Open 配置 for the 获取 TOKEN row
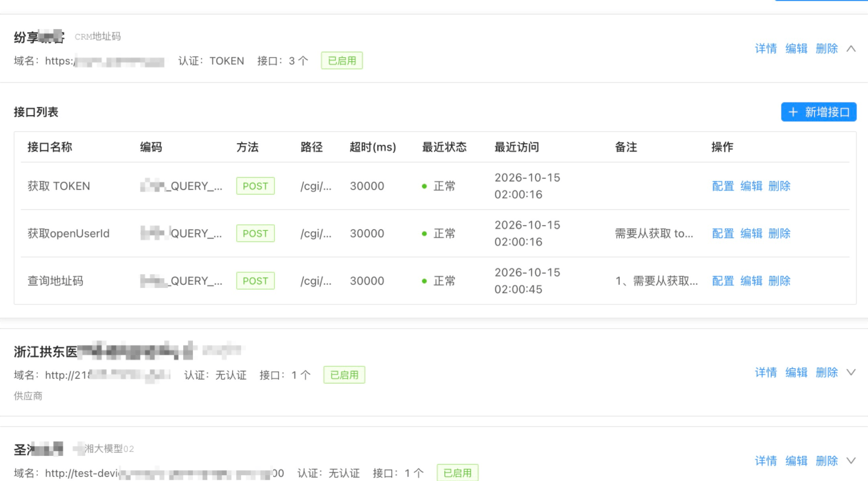Image resolution: width=868 pixels, height=481 pixels. 723,186
